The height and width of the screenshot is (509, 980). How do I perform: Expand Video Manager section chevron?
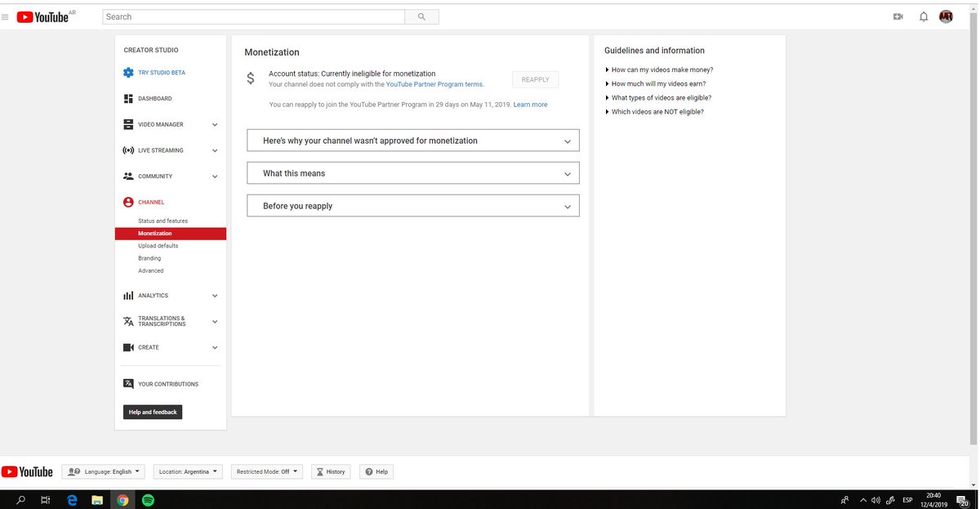(215, 125)
